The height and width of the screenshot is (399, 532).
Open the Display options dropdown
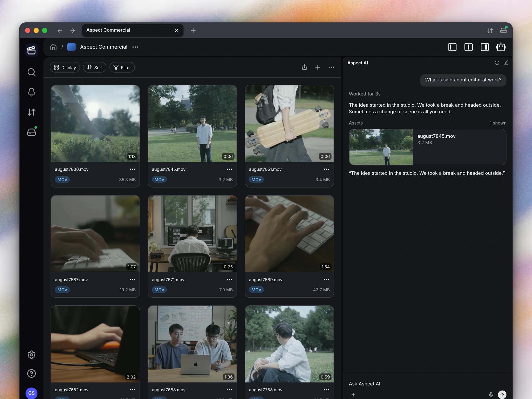click(65, 68)
